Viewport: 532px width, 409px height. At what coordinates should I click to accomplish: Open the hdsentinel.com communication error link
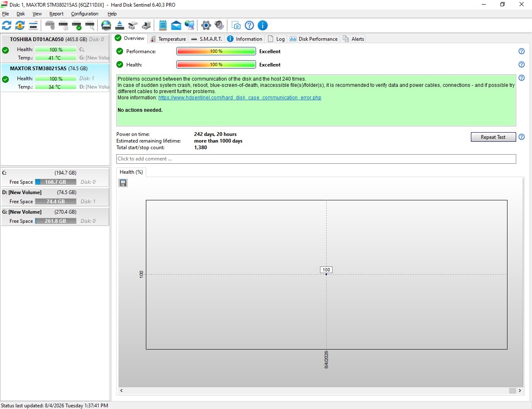(240, 98)
